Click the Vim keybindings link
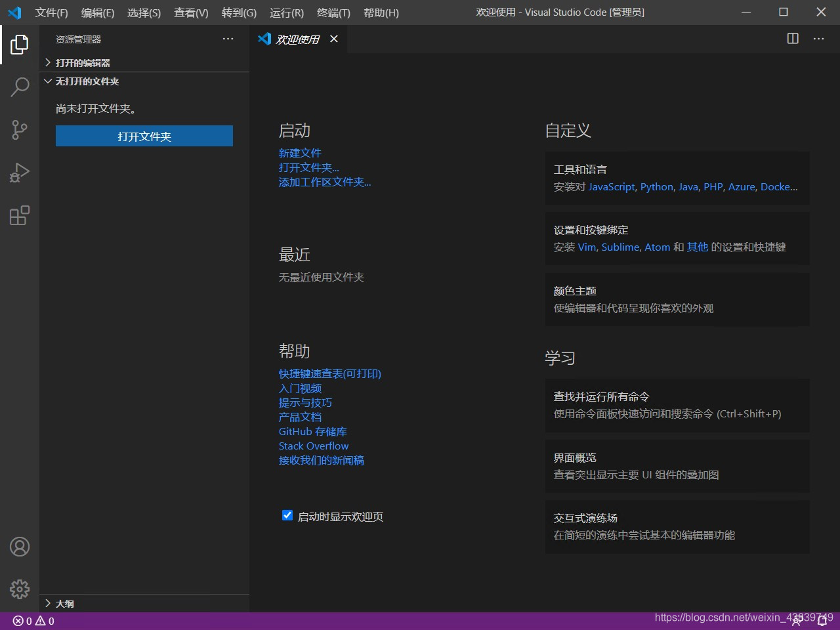 (587, 247)
